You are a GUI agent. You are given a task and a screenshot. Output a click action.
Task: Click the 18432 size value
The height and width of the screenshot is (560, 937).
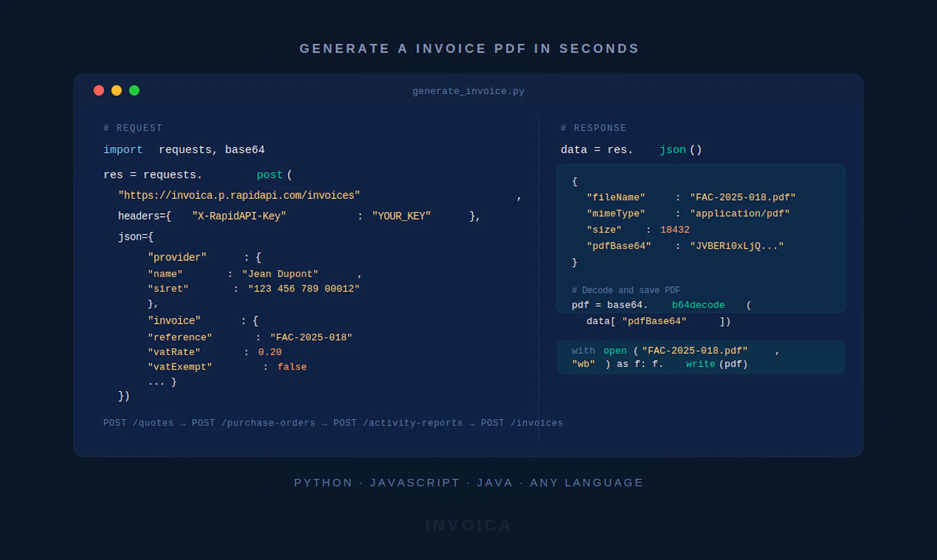(675, 230)
